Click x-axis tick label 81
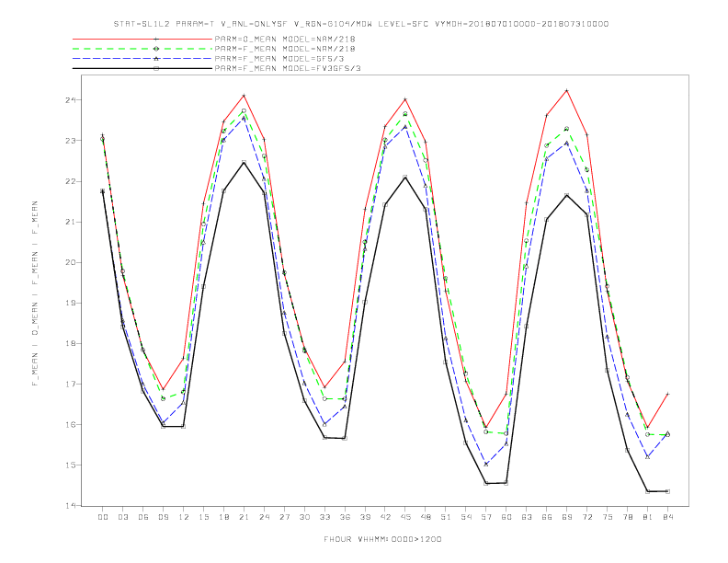This screenshot has width=728, height=563. (648, 517)
